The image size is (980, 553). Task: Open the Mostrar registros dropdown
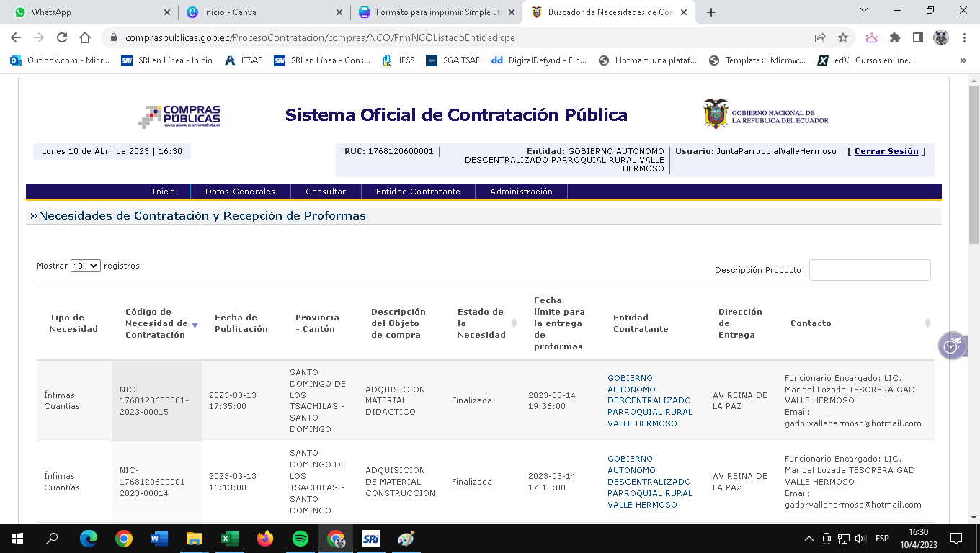[x=85, y=266]
